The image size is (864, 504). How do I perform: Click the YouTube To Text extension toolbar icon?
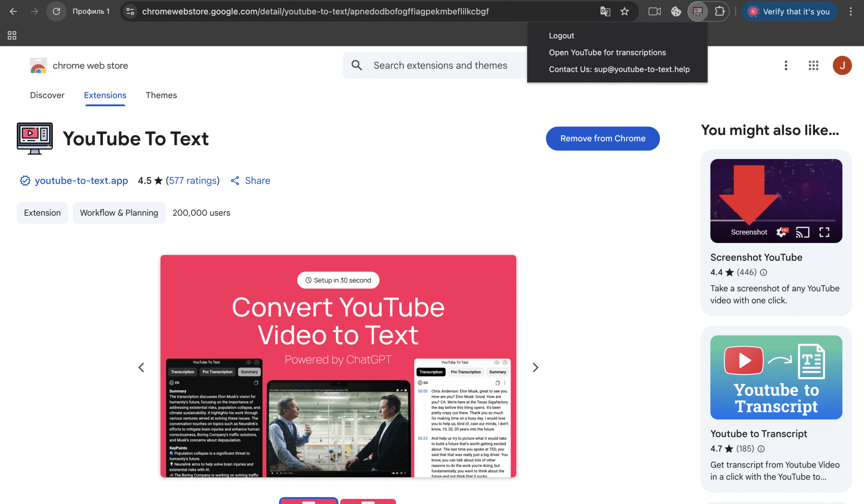click(698, 11)
